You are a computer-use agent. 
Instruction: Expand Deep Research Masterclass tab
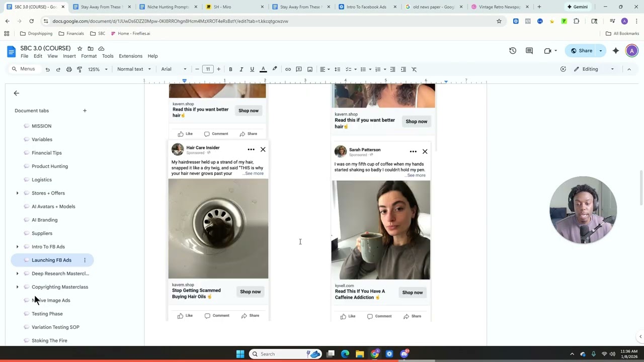coord(17,274)
